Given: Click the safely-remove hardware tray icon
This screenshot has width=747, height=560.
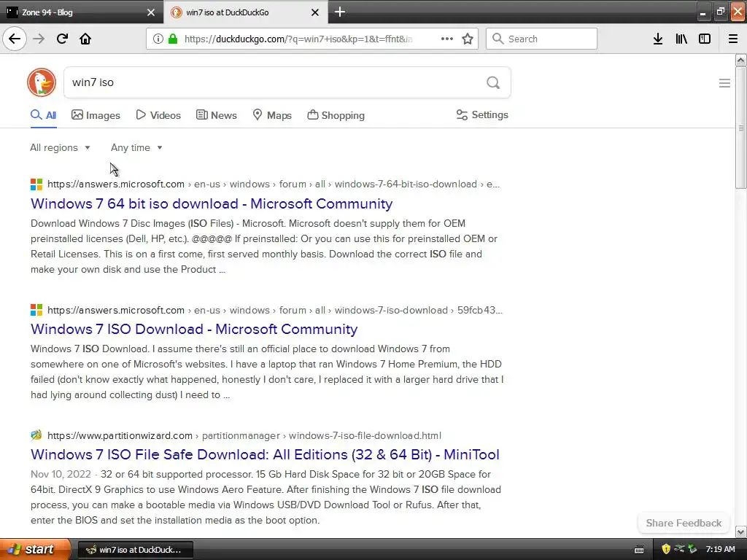Looking at the screenshot, I should point(692,549).
